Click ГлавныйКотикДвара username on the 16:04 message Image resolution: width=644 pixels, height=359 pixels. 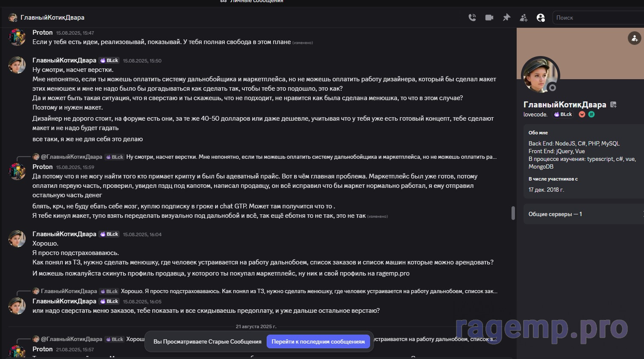(65, 234)
